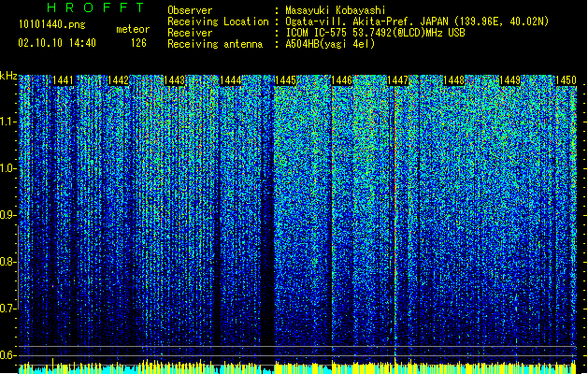Click the 1449 time marker
This screenshot has width=588, height=374.
tap(509, 80)
